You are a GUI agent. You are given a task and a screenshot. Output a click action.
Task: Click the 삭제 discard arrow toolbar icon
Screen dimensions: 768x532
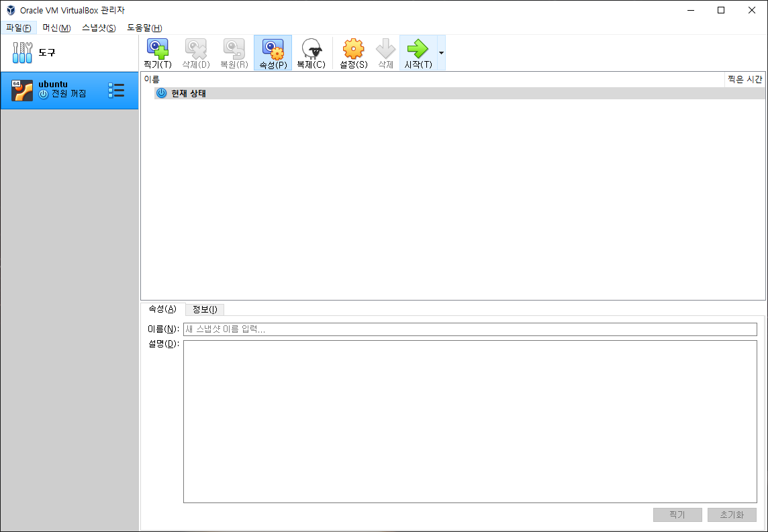click(x=385, y=53)
